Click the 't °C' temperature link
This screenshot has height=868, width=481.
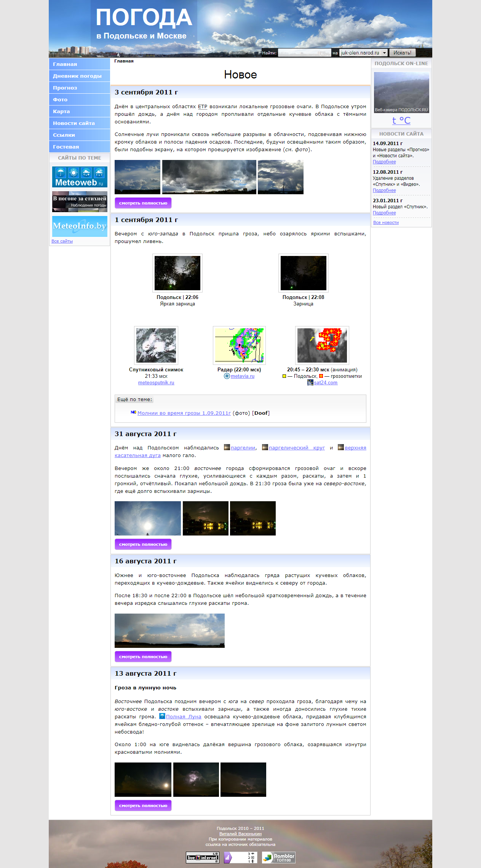point(401,120)
